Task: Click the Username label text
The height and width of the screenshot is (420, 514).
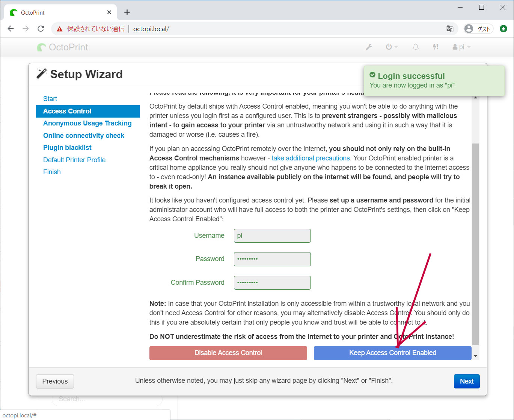Action: 209,236
